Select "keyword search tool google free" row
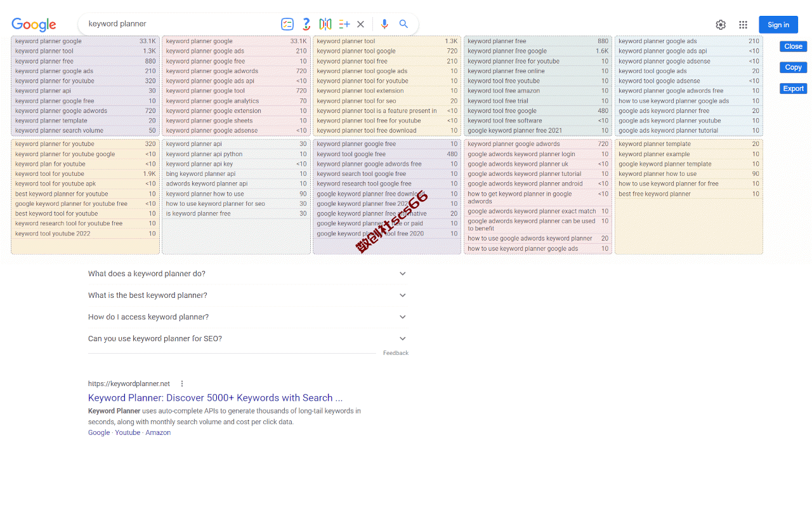The width and height of the screenshot is (812, 508). tap(387, 174)
